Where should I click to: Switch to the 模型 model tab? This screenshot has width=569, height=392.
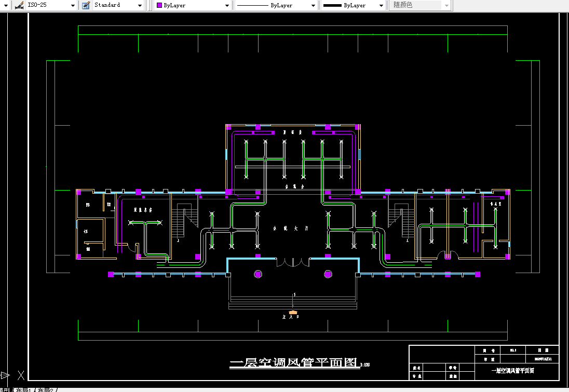coord(4,390)
